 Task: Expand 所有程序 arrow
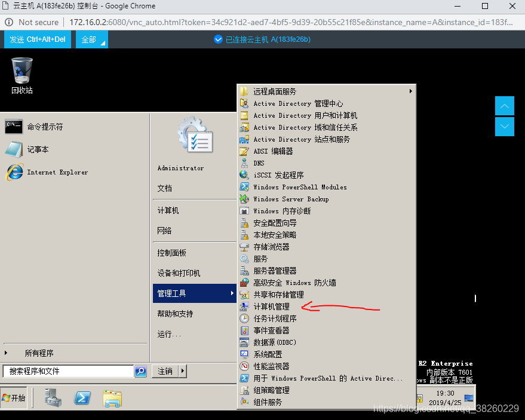(x=6, y=352)
